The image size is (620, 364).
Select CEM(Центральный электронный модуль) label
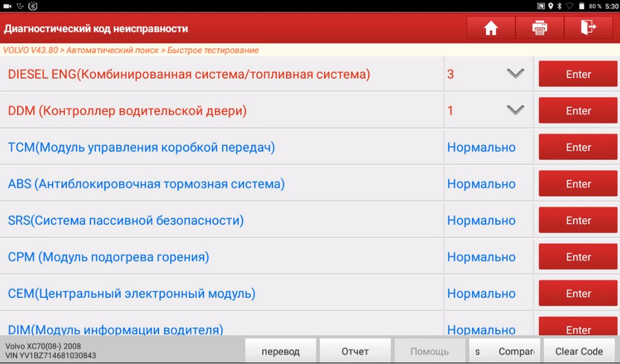point(132,294)
